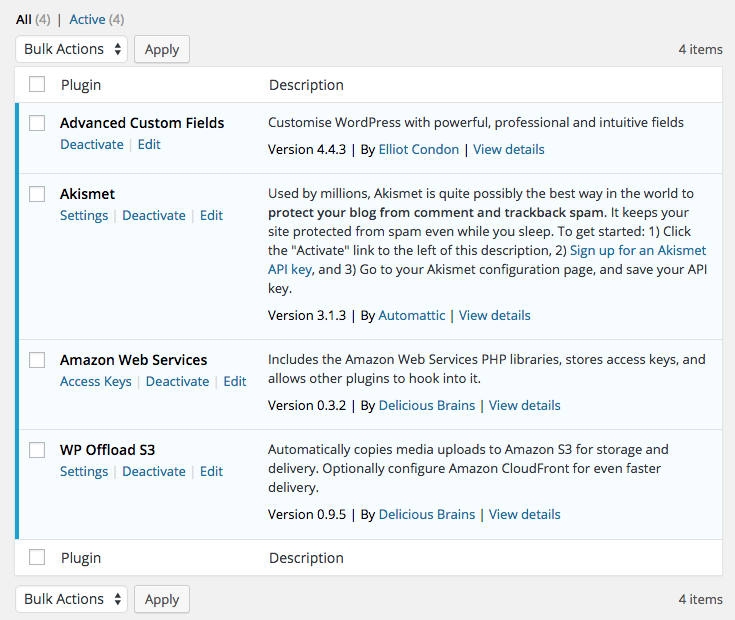735x620 pixels.
Task: View details for WP Offload S3
Action: tap(525, 515)
